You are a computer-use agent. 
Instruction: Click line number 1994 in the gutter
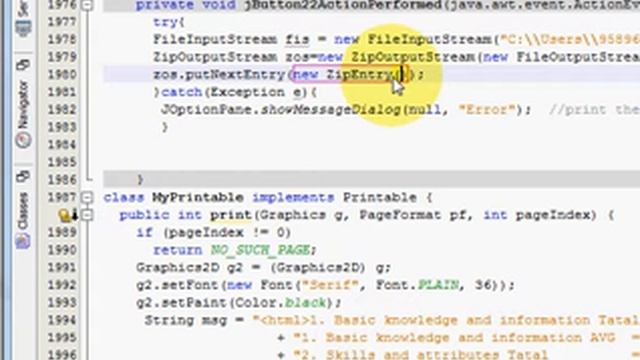[62, 320]
